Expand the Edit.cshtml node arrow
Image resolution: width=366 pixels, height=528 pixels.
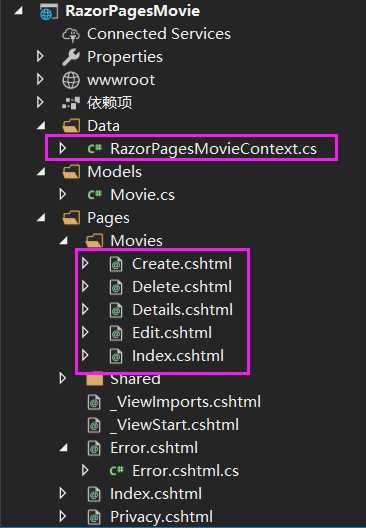[85, 332]
